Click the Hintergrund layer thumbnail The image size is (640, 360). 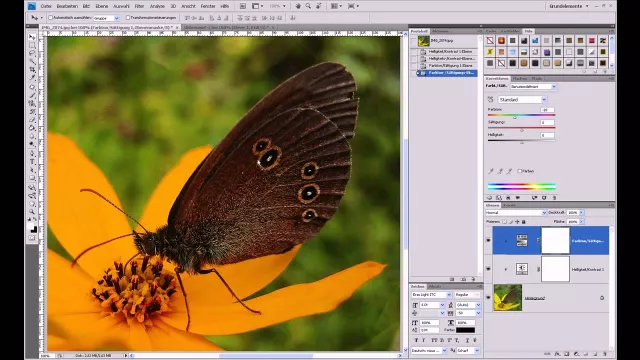tap(508, 298)
